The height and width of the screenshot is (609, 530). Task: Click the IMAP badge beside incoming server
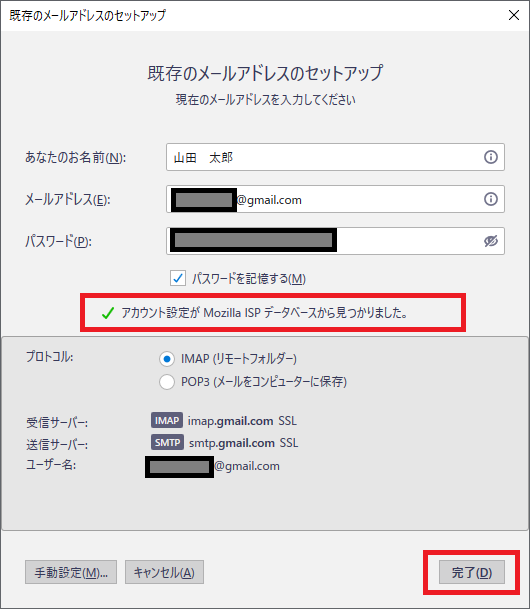coord(167,420)
